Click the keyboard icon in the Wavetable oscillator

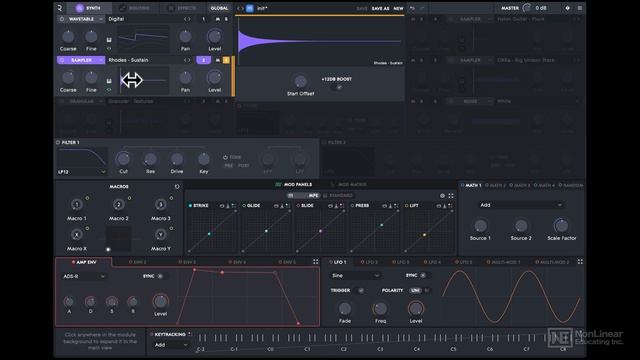pos(109,40)
